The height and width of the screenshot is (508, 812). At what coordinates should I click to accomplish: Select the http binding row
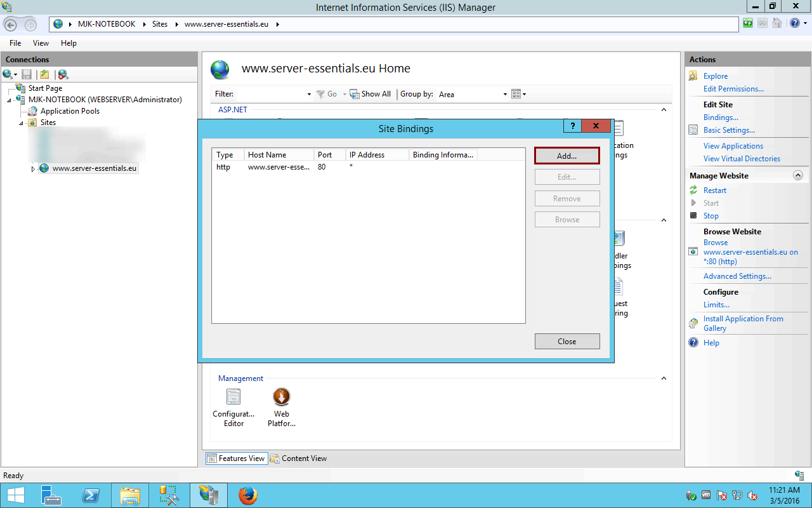368,167
